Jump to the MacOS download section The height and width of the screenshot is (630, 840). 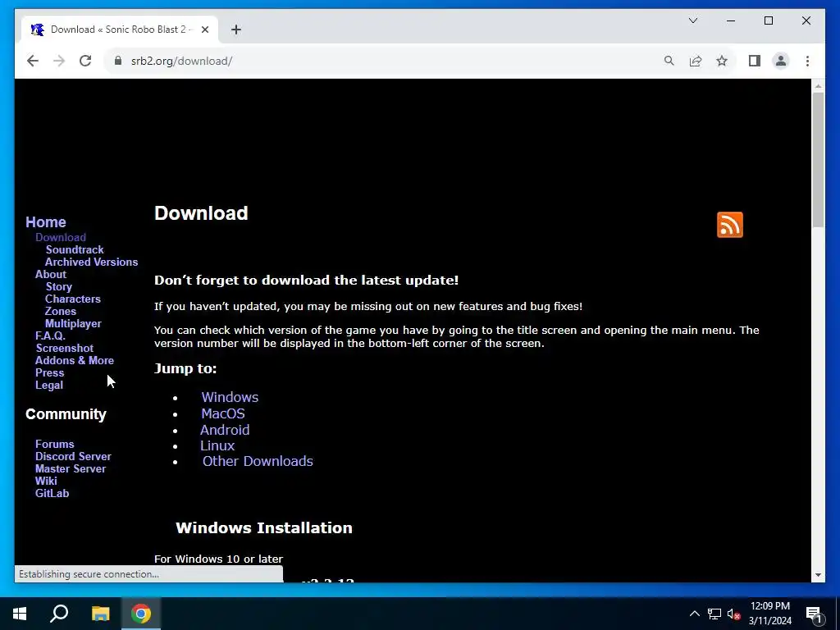pos(223,413)
